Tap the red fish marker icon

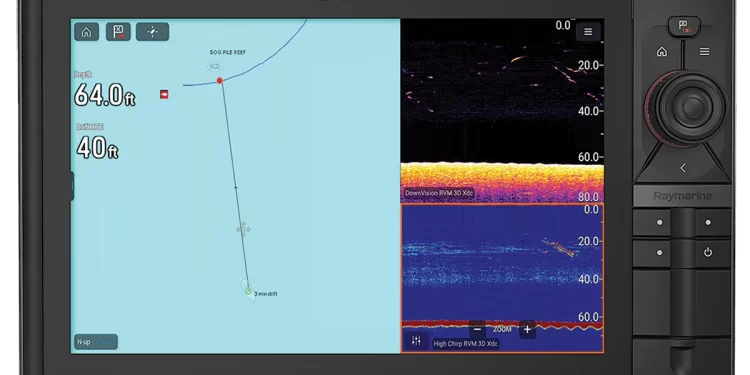point(164,94)
